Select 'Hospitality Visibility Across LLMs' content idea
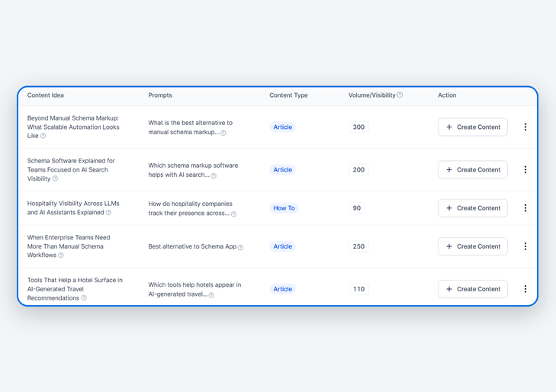Image resolution: width=556 pixels, height=392 pixels. coord(73,208)
